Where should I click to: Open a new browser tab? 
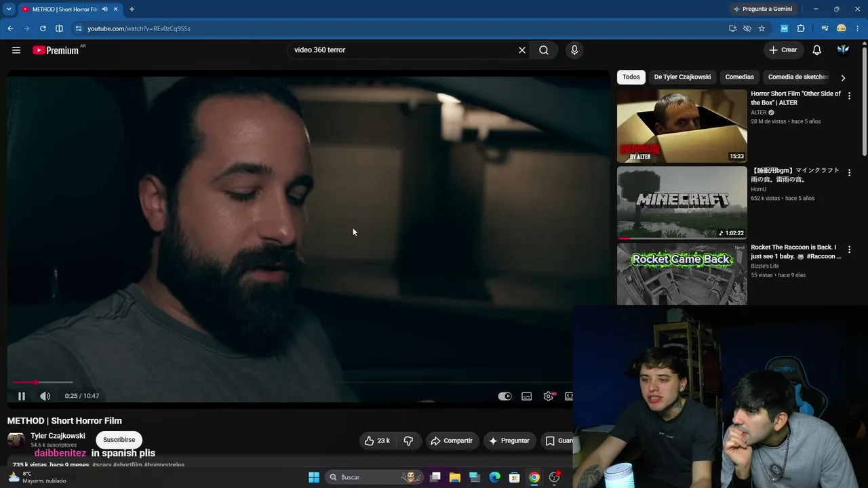tap(132, 9)
